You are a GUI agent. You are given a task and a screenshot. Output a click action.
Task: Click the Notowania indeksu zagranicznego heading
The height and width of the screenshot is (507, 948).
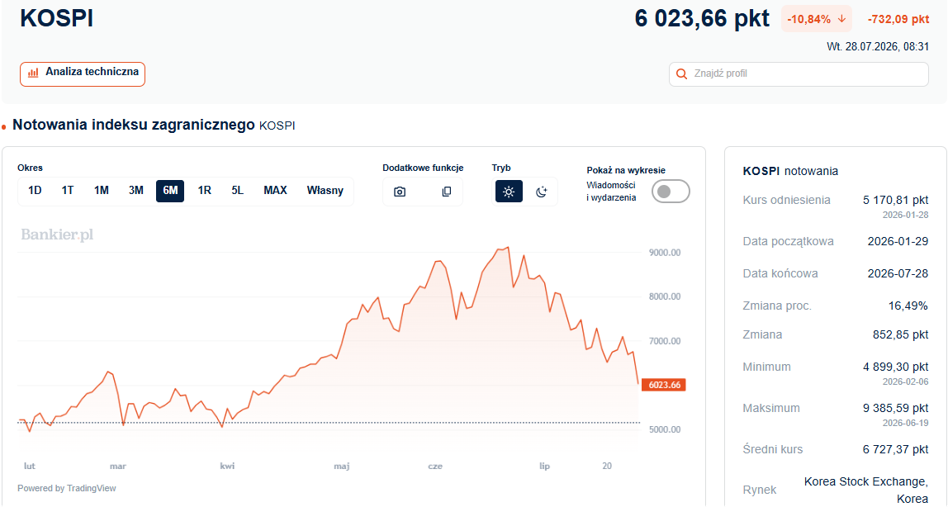[x=133, y=125]
